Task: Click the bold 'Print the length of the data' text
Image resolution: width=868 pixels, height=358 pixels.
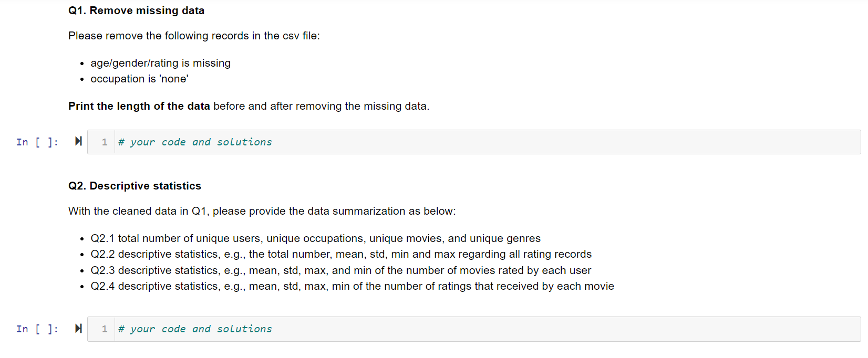Action: point(139,106)
